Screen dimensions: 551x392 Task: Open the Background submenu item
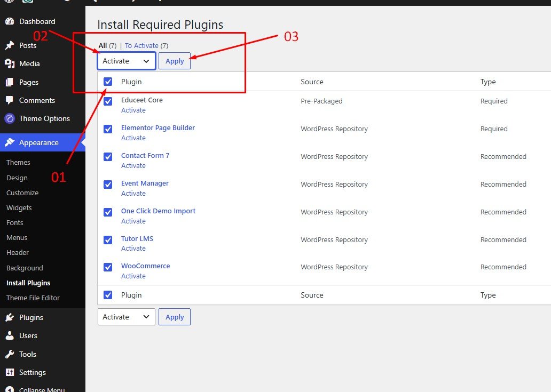25,268
